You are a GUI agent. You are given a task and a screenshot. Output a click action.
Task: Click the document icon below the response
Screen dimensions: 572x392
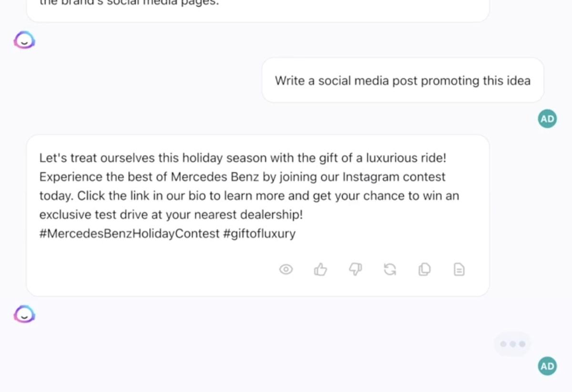[459, 270]
